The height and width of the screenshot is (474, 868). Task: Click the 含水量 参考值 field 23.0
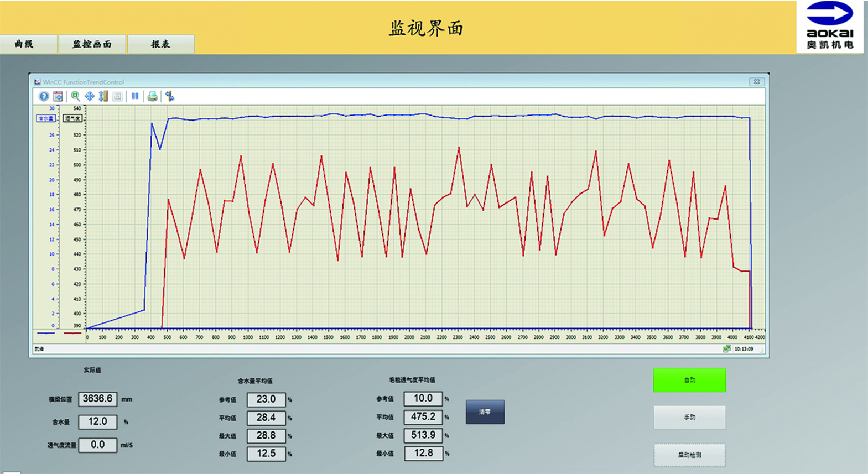tap(266, 399)
